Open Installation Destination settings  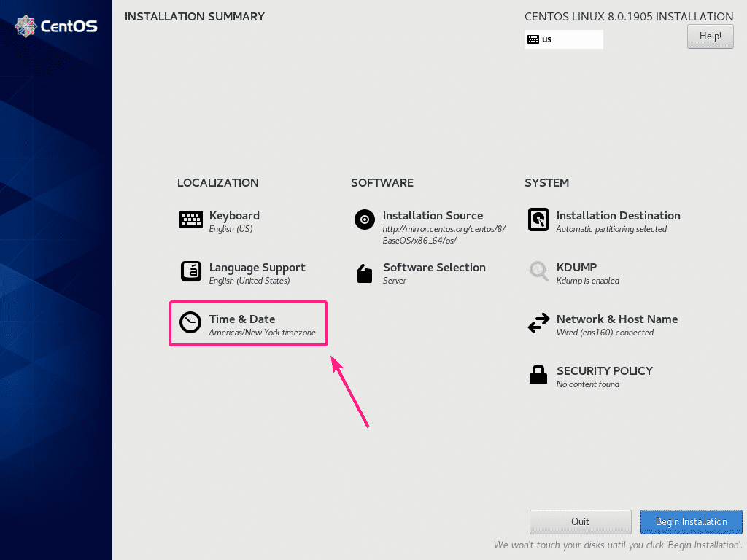[604, 222]
